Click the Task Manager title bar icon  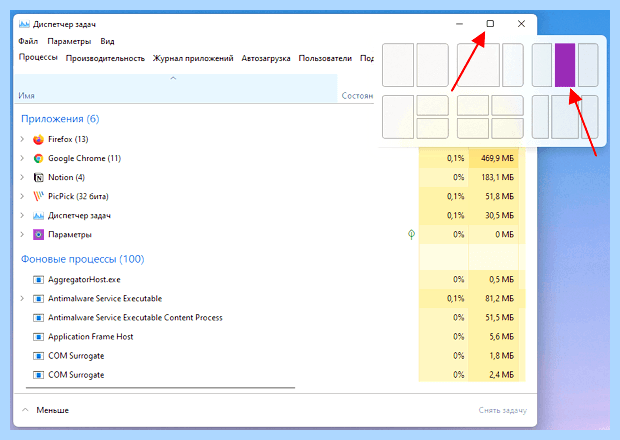pyautogui.click(x=24, y=24)
